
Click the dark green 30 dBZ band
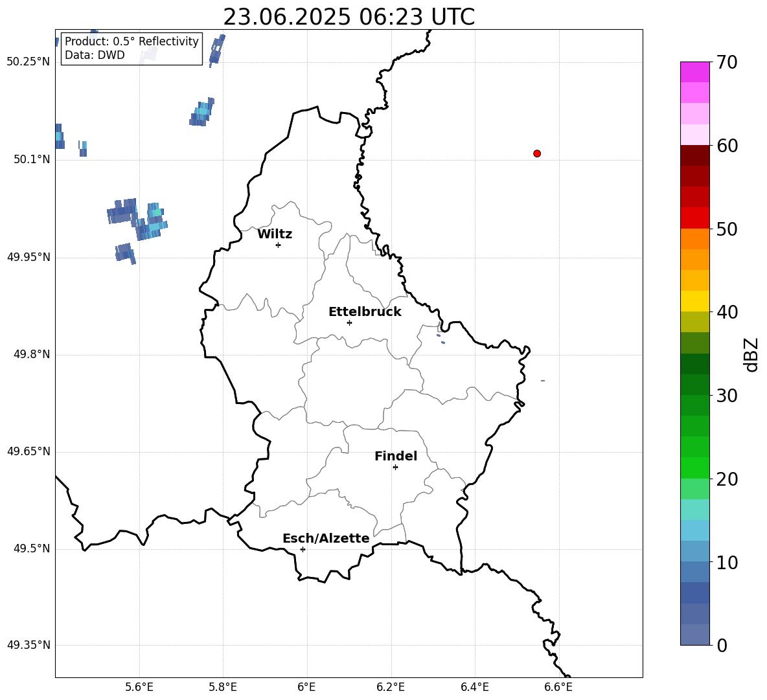(x=694, y=385)
